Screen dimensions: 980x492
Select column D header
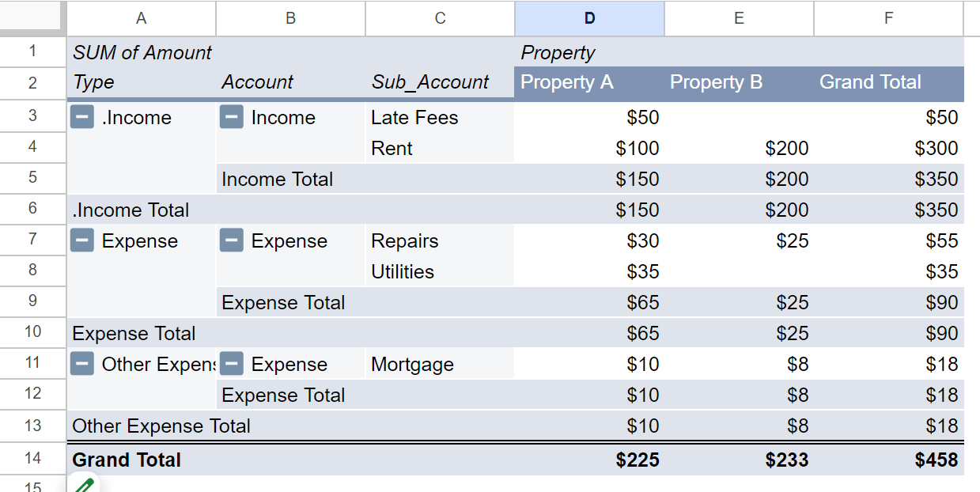tap(588, 18)
